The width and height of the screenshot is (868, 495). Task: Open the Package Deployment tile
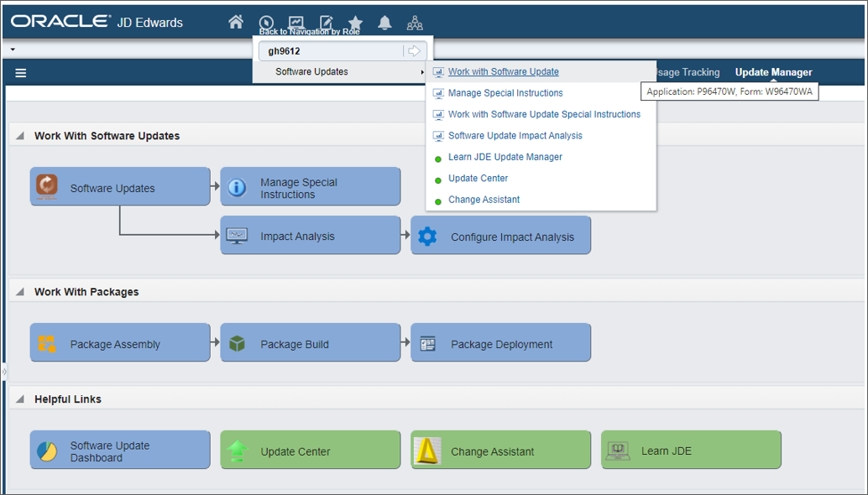pos(501,342)
